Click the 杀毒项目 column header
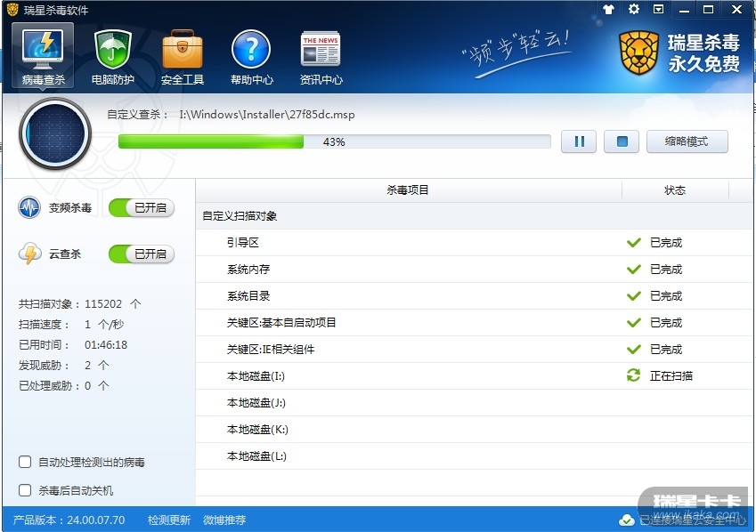 click(408, 190)
